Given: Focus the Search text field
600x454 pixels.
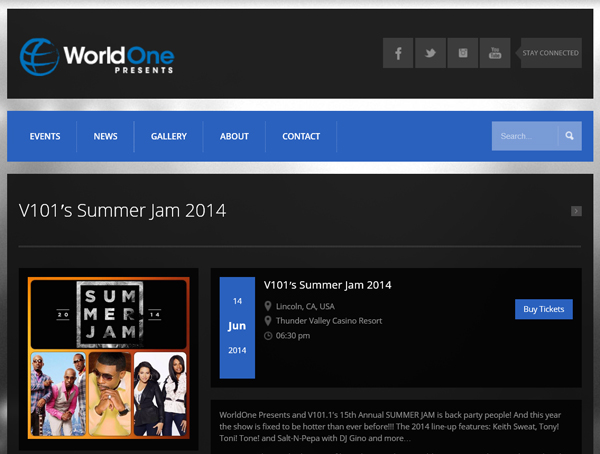Looking at the screenshot, I should 525,136.
